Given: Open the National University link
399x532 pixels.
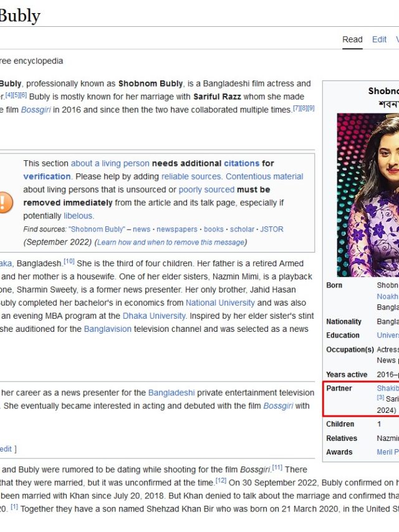Looking at the screenshot, I should pos(220,302).
